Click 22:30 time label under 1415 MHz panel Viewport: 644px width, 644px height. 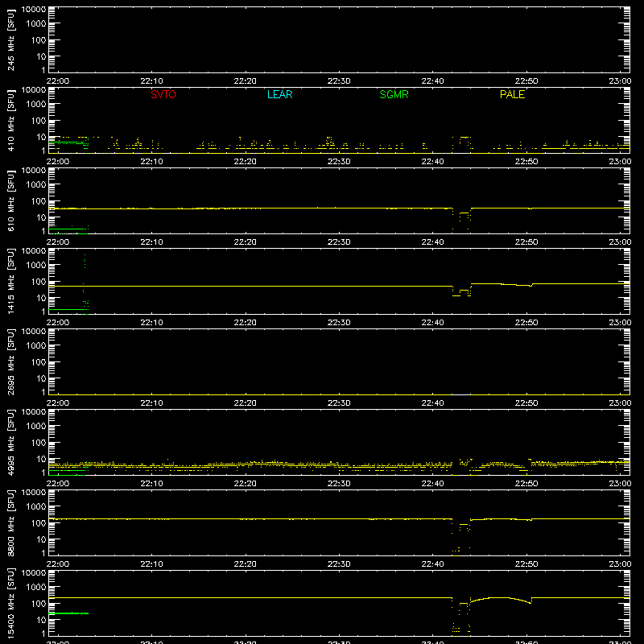point(339,323)
